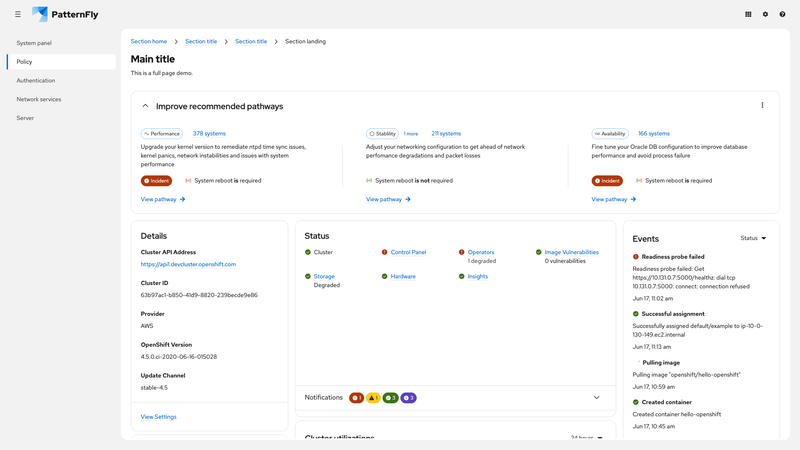This screenshot has height=450, width=800.
Task: Select Policy in sidebar
Action: [61, 62]
